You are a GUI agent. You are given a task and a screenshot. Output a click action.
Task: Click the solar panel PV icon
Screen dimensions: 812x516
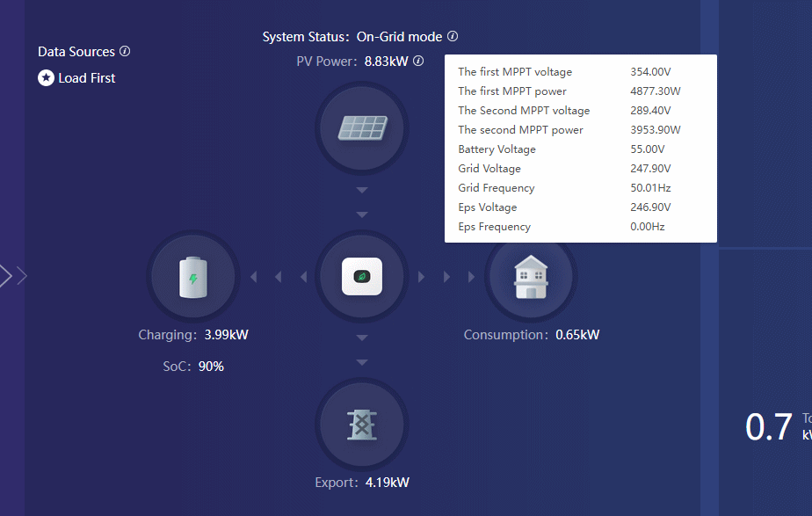coord(361,130)
